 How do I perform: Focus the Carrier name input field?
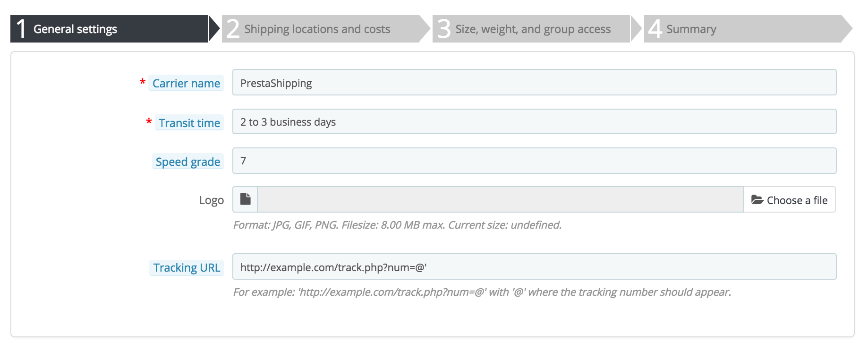click(534, 83)
